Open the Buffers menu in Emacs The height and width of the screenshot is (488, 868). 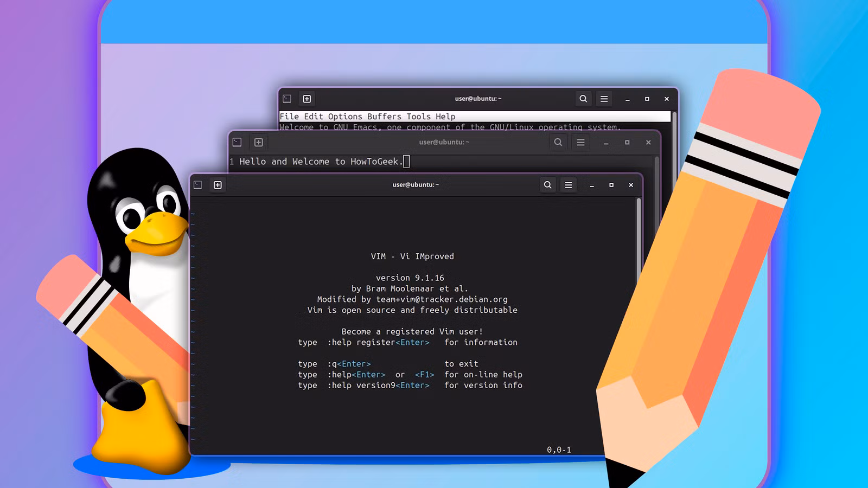tap(384, 116)
